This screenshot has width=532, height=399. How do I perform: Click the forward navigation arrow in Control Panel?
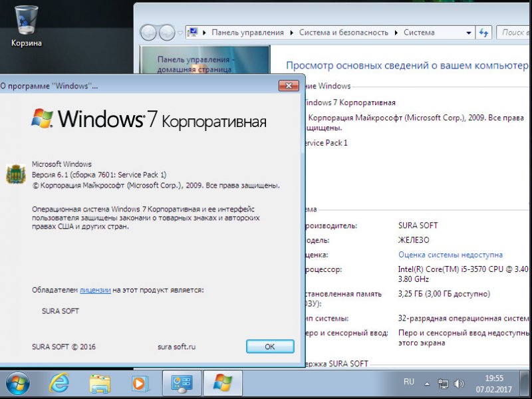point(167,33)
